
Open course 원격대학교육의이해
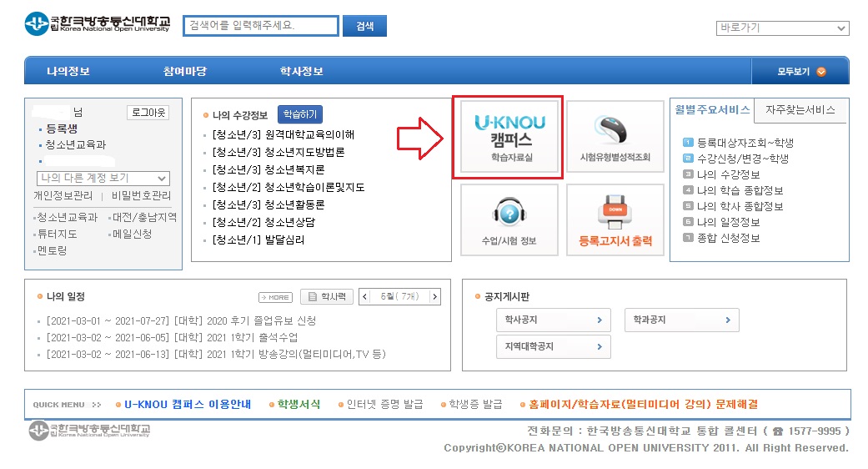point(283,134)
